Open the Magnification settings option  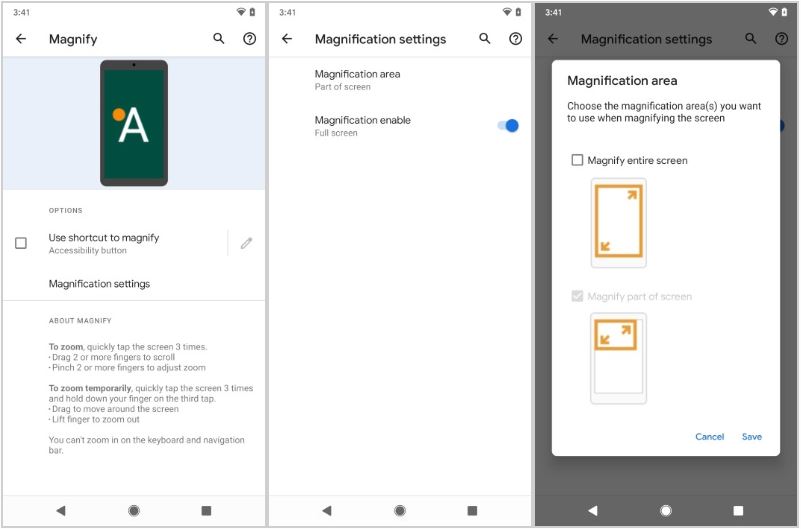pos(99,284)
